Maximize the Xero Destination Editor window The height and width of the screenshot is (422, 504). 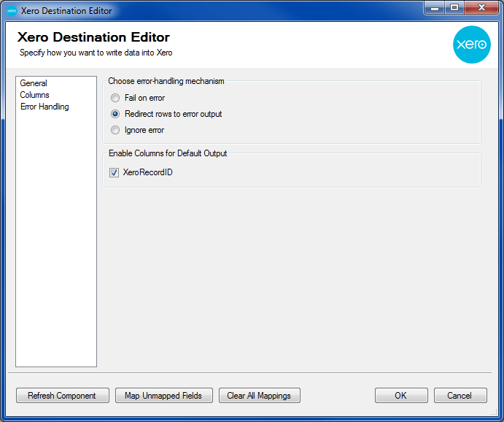(454, 8)
